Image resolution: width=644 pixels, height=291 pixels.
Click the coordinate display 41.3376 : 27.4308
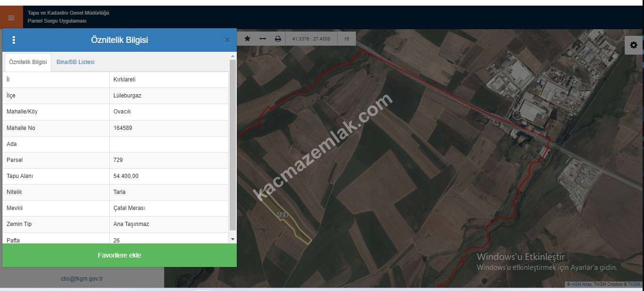point(311,39)
